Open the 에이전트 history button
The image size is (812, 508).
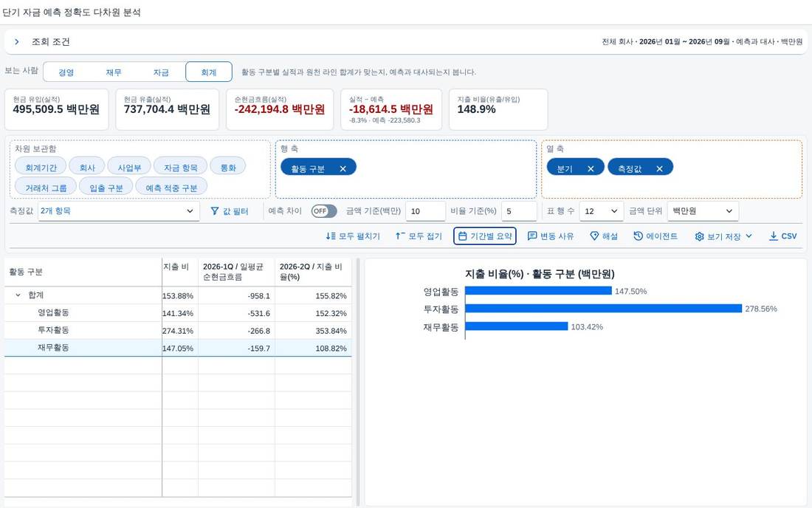click(x=656, y=236)
